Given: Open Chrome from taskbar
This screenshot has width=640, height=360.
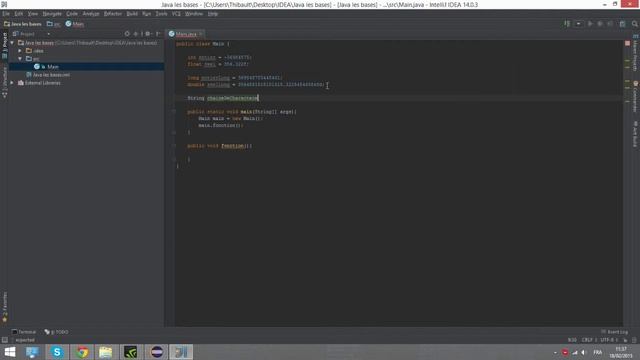Looking at the screenshot, I should tap(82, 352).
